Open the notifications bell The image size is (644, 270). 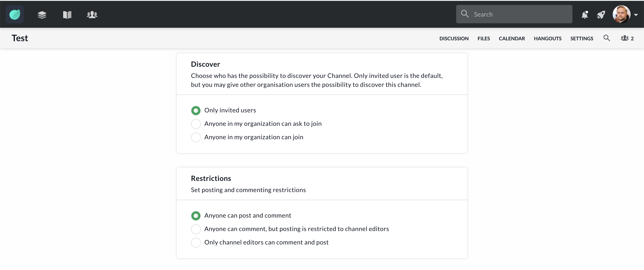585,15
